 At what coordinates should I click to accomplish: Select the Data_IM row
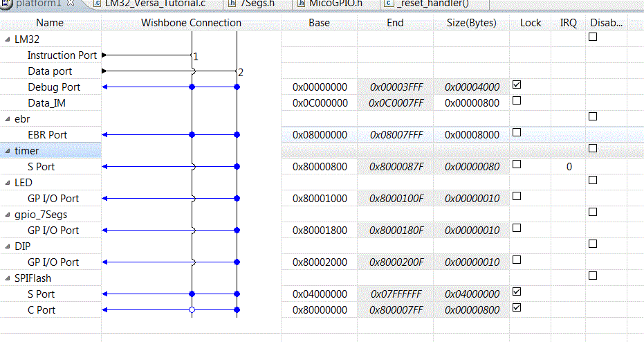coord(46,103)
